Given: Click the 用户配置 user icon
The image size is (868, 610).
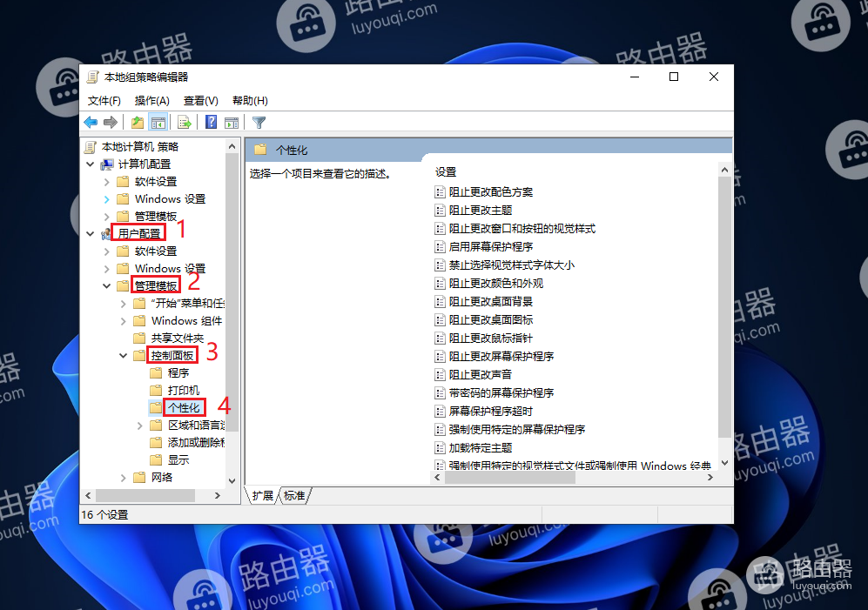Looking at the screenshot, I should pos(106,234).
